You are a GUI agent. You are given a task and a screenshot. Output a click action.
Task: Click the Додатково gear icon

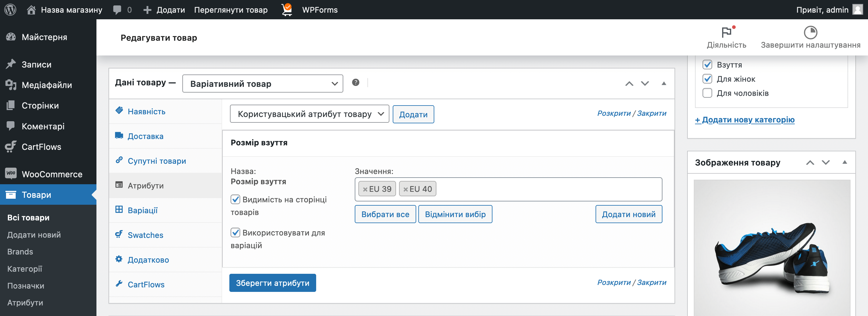click(119, 259)
